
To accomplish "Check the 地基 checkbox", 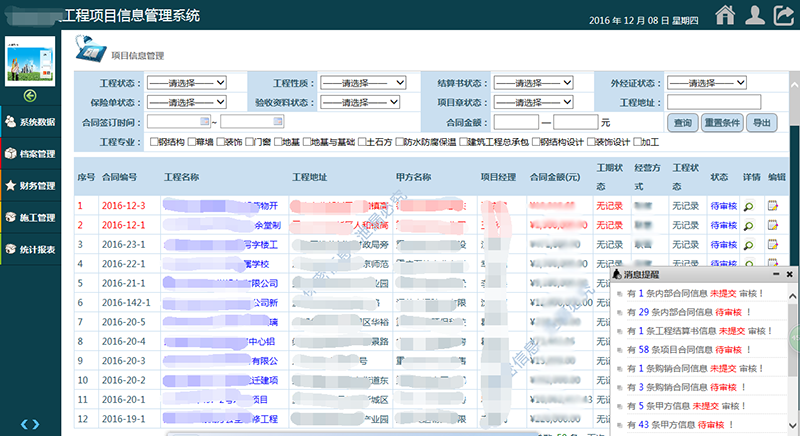I will pos(278,141).
